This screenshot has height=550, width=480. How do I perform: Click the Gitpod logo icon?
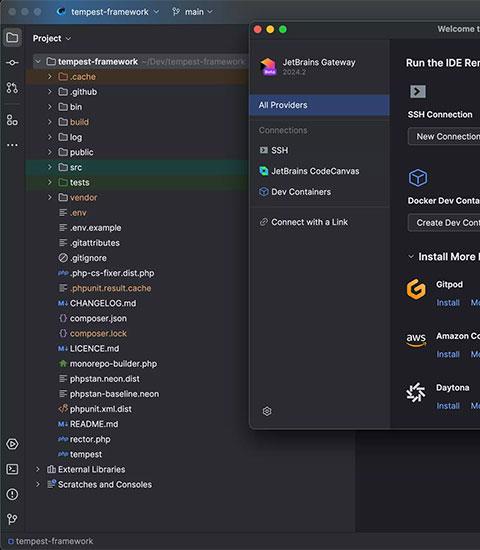point(416,289)
